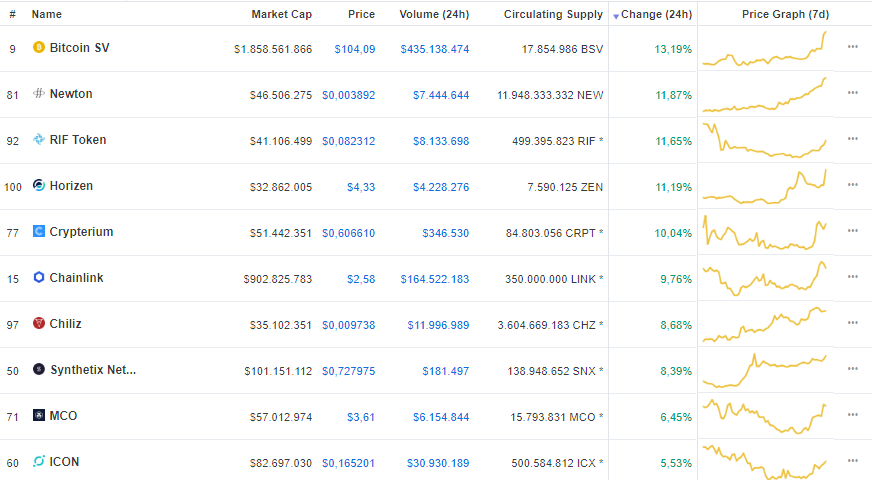Click Bitcoin SV price $104,09
This screenshot has width=873, height=480.
point(355,50)
